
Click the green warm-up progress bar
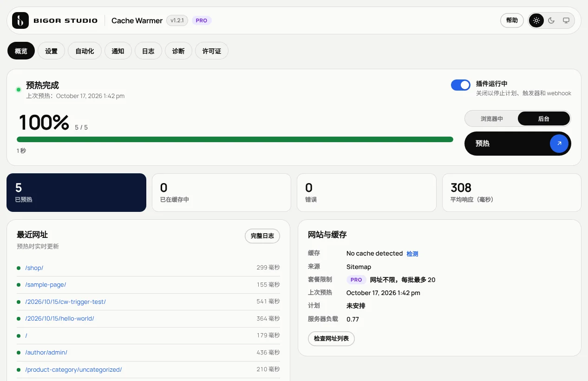[235, 139]
